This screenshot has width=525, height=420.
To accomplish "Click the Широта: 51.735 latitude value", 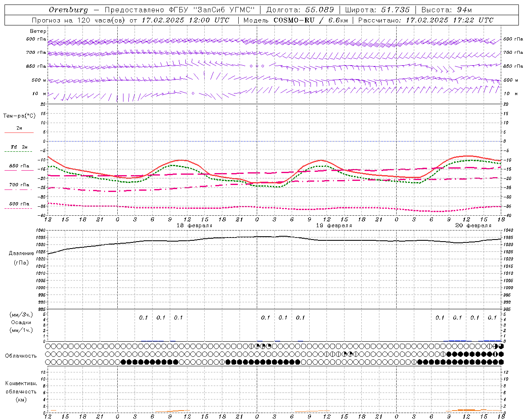I will tap(377, 10).
